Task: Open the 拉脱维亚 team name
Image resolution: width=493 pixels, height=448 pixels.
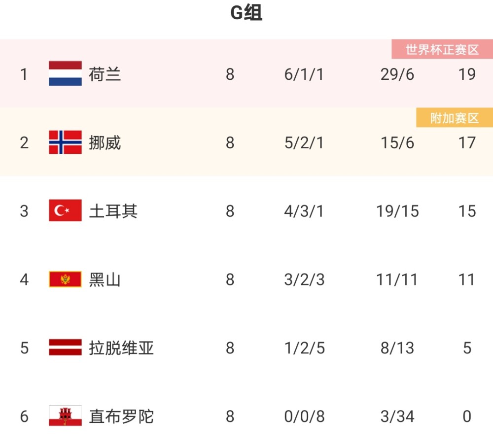Action: point(121,348)
